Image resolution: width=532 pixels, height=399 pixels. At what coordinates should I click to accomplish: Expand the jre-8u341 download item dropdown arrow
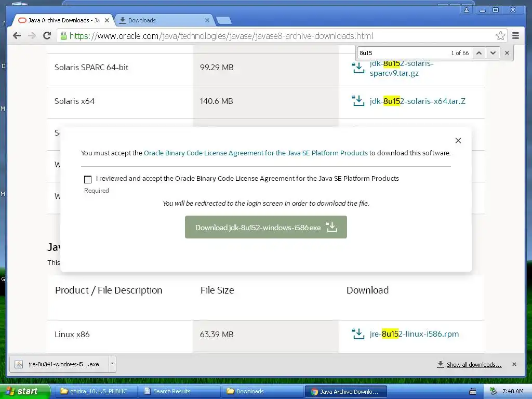[112, 364]
